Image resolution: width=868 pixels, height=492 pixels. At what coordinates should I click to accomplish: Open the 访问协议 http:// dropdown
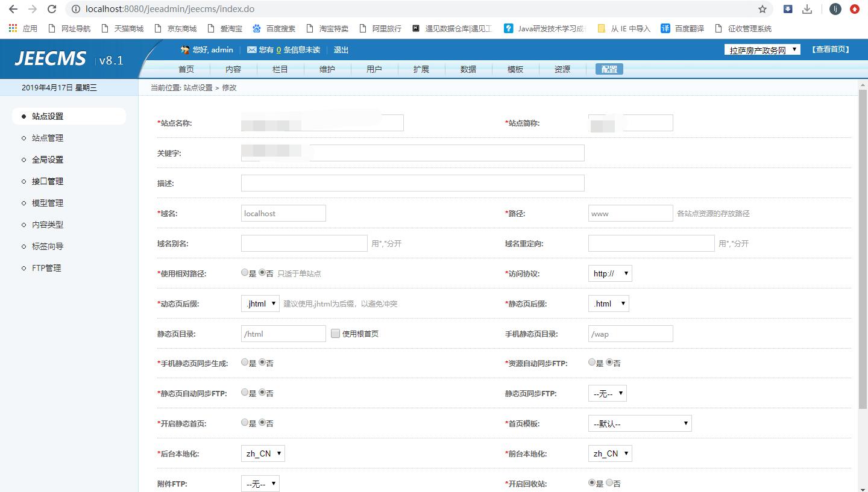click(x=609, y=273)
